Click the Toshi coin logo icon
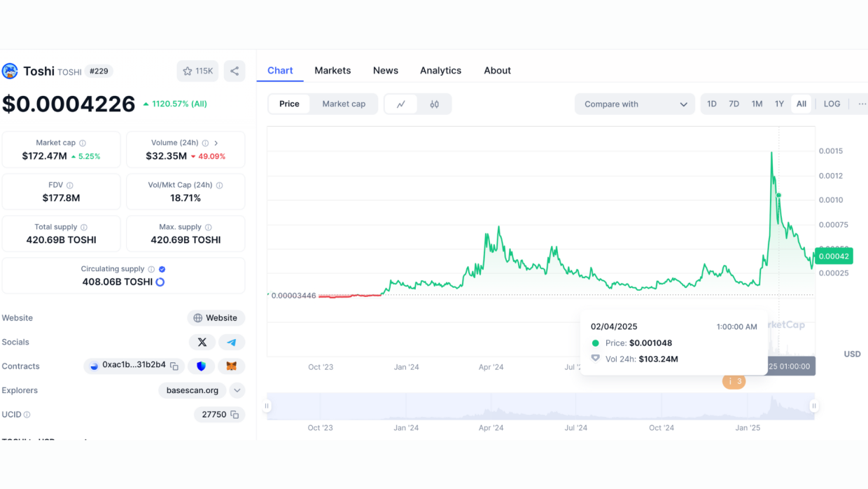 (10, 71)
